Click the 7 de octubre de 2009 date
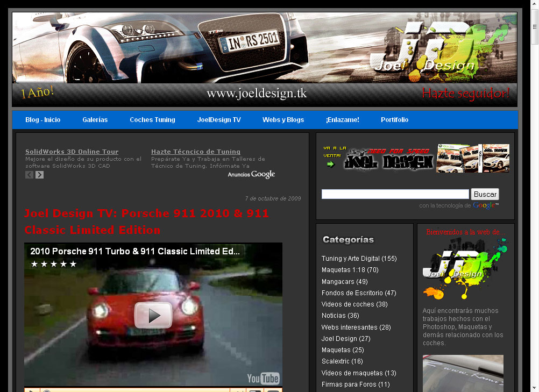The image size is (539, 392). pyautogui.click(x=273, y=198)
